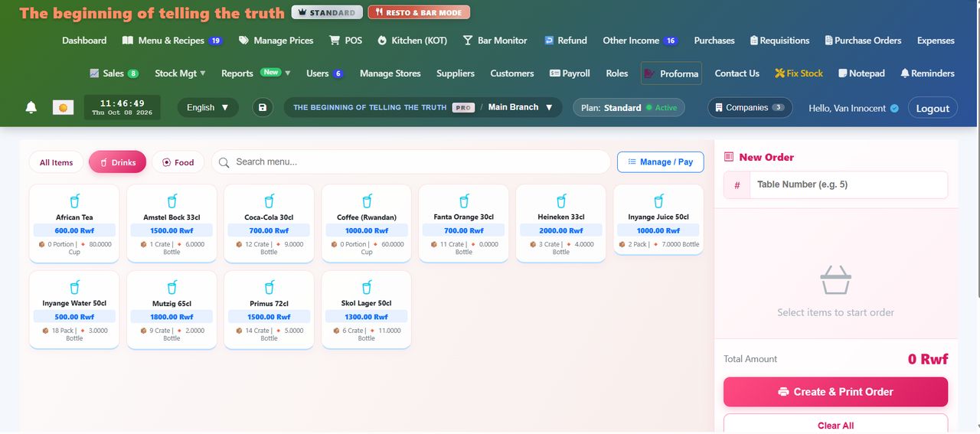
Task: Open Kitchen (KOT) screen
Action: click(x=412, y=41)
